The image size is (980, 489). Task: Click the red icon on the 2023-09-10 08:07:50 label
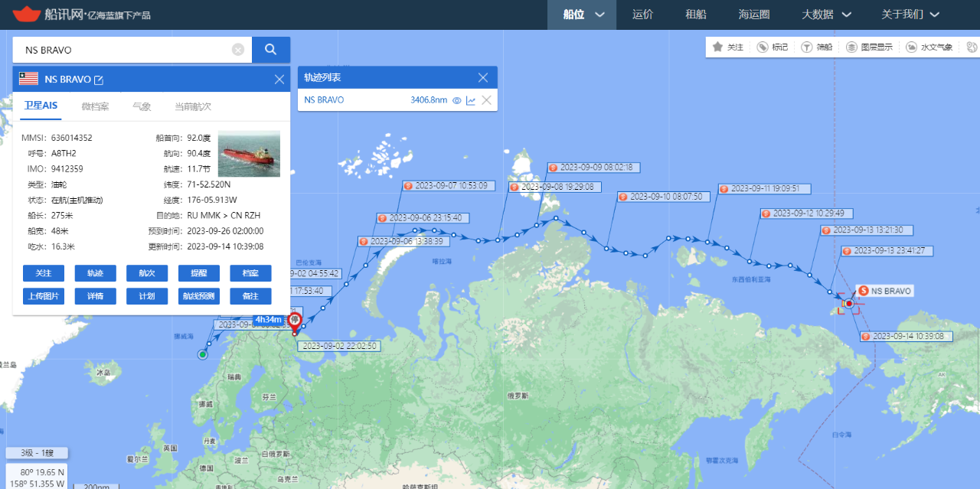point(623,197)
